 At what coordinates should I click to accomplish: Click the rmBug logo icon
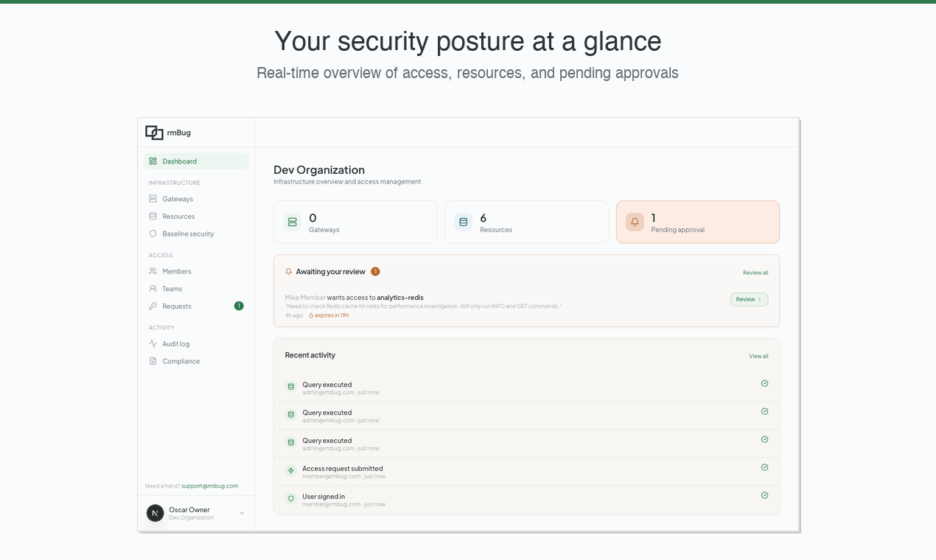pyautogui.click(x=154, y=133)
